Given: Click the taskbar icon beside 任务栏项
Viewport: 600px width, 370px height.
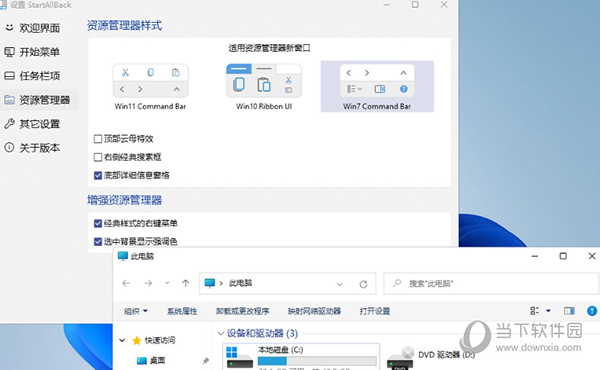Looking at the screenshot, I should pyautogui.click(x=10, y=76).
